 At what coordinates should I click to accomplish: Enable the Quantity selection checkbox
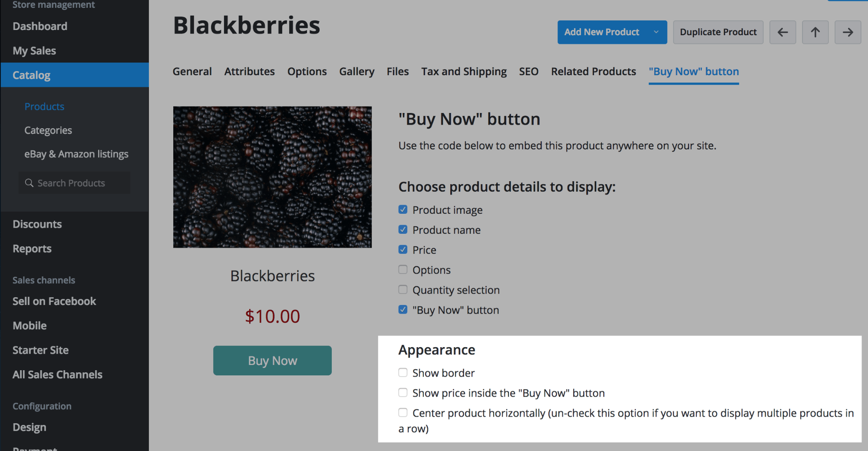403,290
